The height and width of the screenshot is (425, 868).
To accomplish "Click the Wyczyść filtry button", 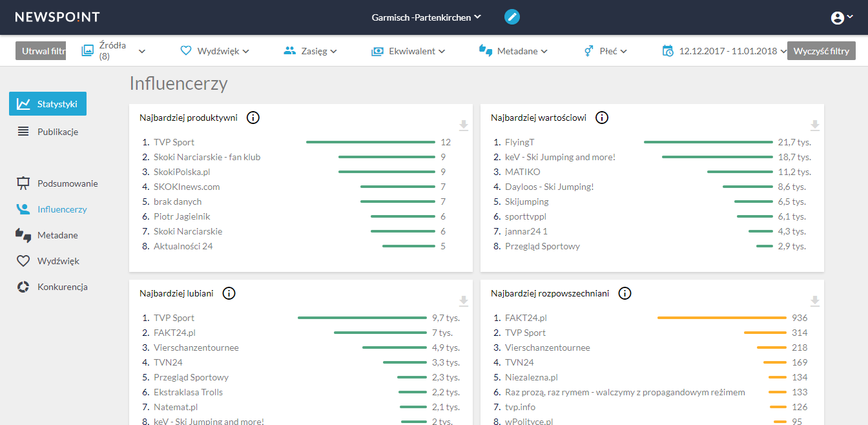I will [x=821, y=51].
